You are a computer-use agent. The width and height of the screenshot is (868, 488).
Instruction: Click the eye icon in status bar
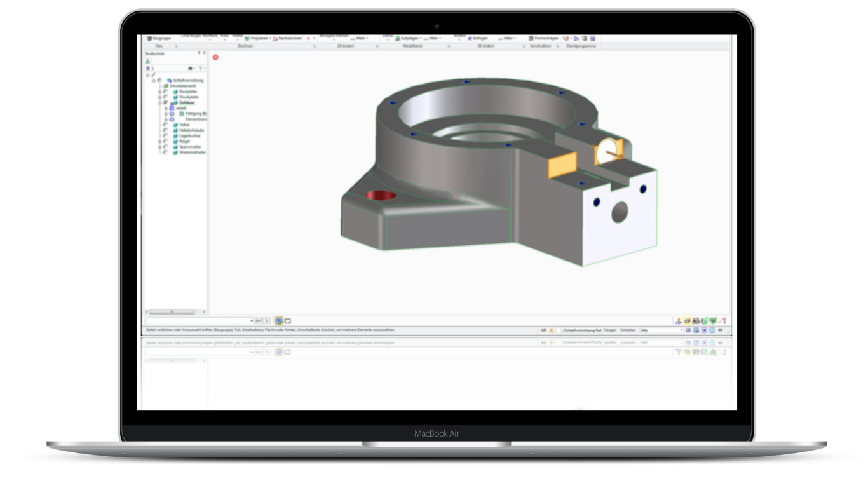720,330
